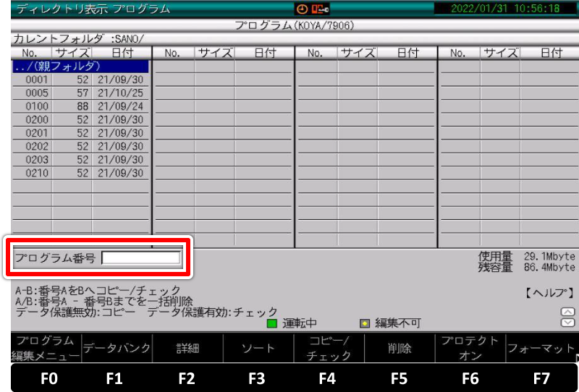Open the 詳細 softkey

pos(187,348)
